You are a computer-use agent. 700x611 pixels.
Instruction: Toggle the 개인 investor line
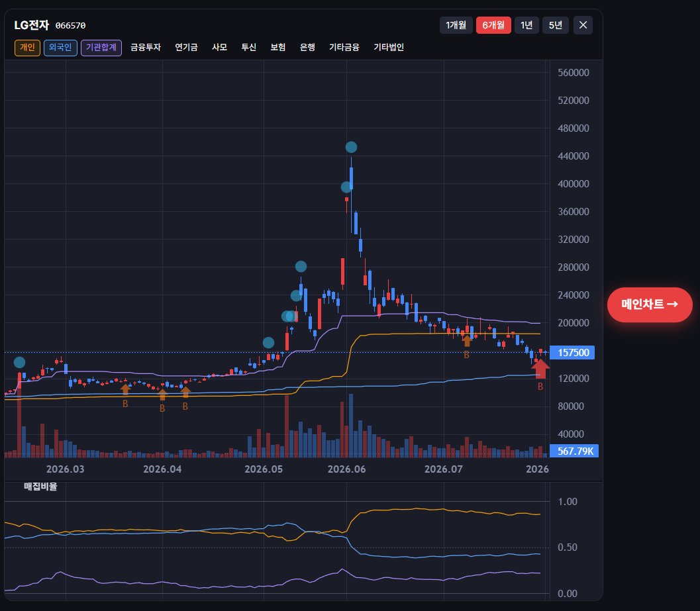click(x=27, y=47)
